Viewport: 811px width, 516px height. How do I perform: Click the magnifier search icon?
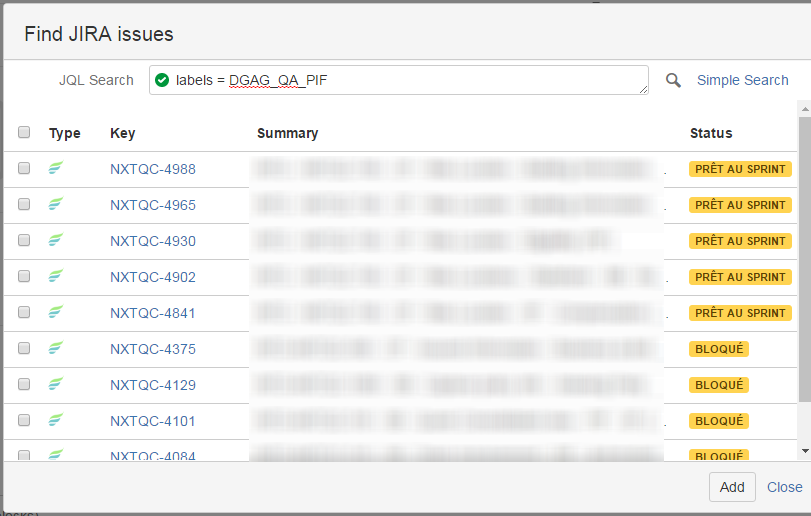click(x=673, y=80)
